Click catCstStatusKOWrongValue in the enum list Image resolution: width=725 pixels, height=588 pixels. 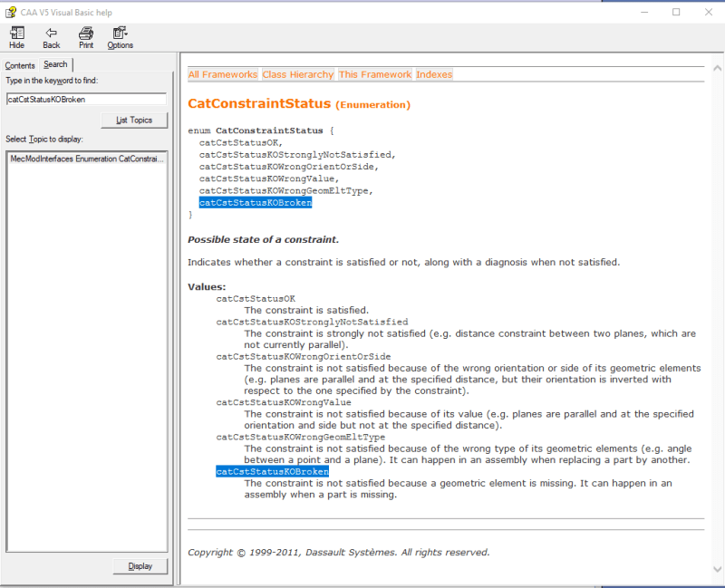tap(266, 178)
